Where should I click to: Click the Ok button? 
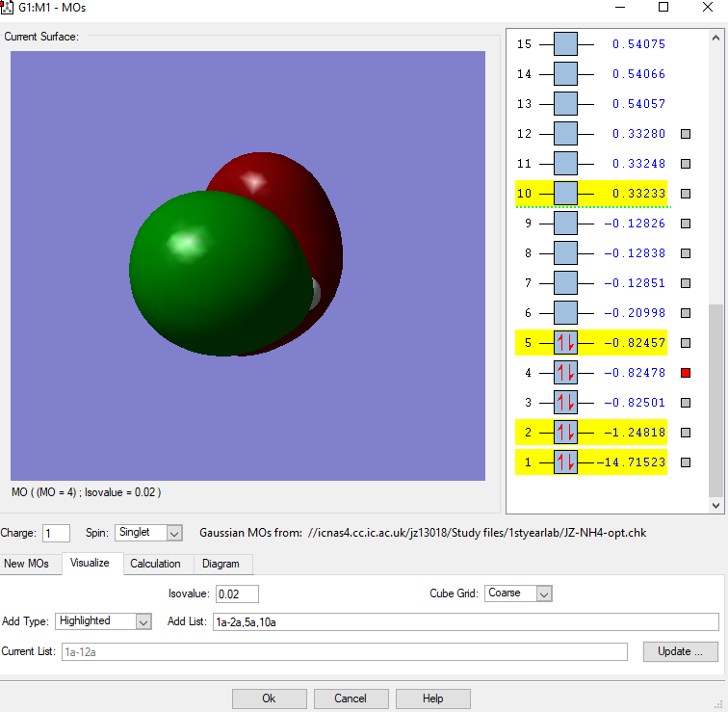[269, 699]
